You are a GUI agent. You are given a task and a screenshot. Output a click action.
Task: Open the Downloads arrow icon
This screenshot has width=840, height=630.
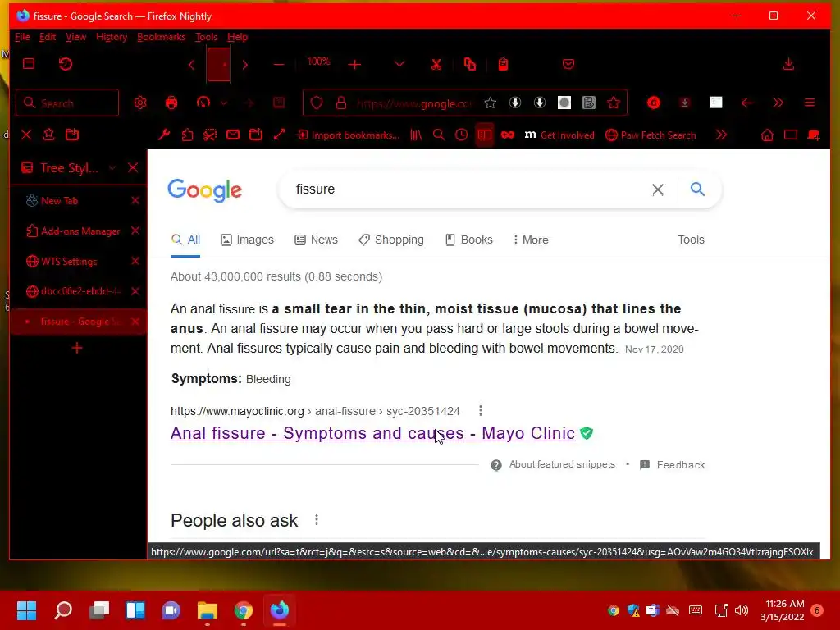click(788, 64)
